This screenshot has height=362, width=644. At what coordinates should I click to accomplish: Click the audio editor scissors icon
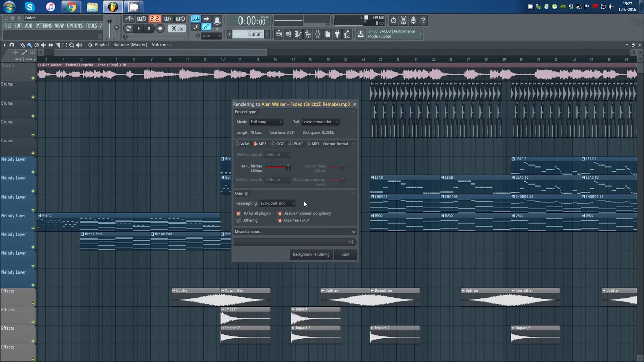click(403, 20)
